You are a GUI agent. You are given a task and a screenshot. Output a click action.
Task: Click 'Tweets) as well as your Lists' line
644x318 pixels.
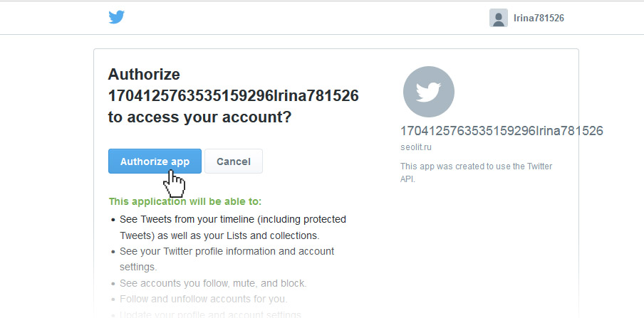click(x=219, y=235)
